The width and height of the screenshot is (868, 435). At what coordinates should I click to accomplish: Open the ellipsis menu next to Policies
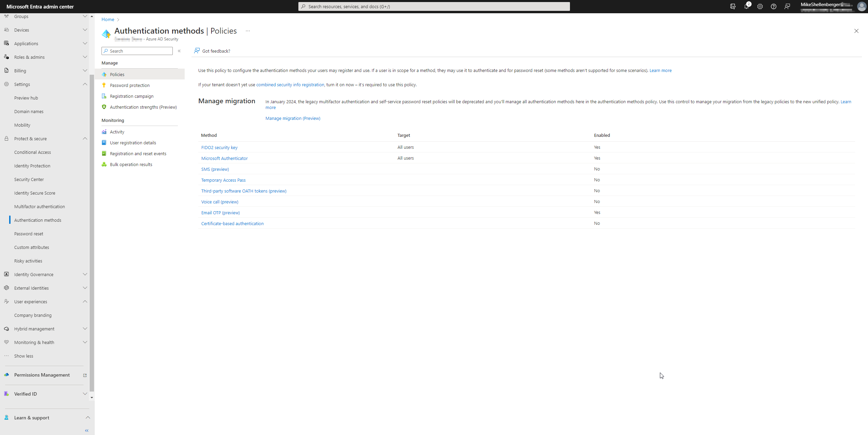[248, 31]
